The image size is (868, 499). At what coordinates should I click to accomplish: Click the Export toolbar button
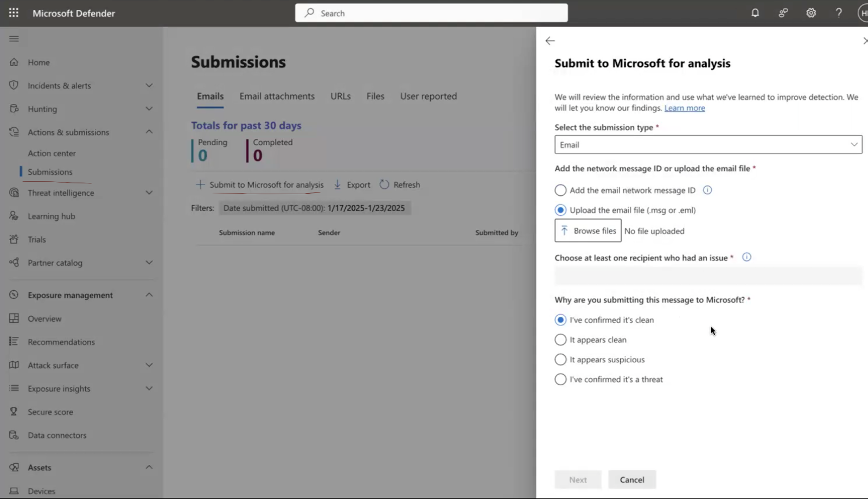352,184
